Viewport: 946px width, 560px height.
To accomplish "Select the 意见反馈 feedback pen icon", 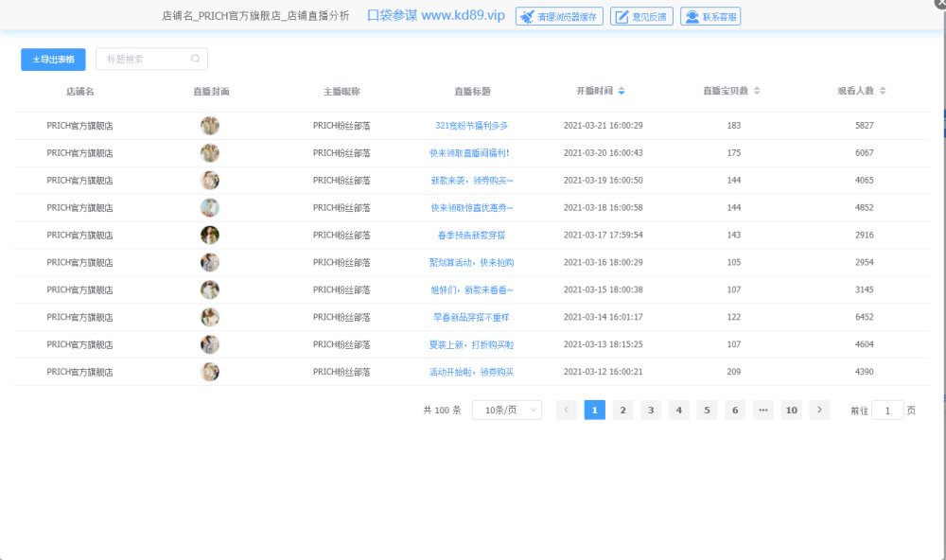I will pos(623,15).
